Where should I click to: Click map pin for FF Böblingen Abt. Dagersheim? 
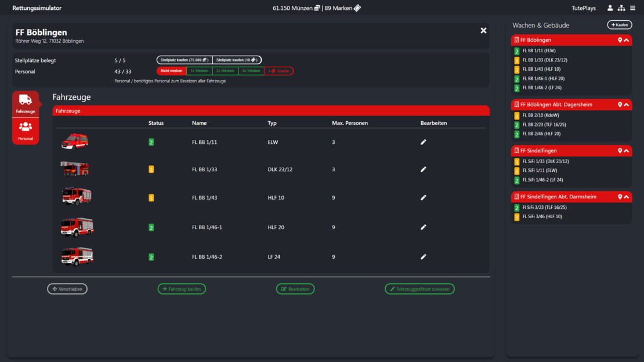pos(620,105)
